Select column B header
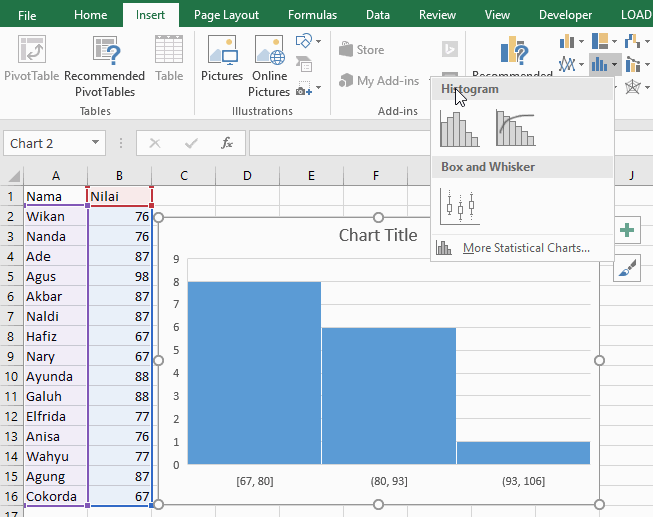The image size is (653, 517). [119, 175]
